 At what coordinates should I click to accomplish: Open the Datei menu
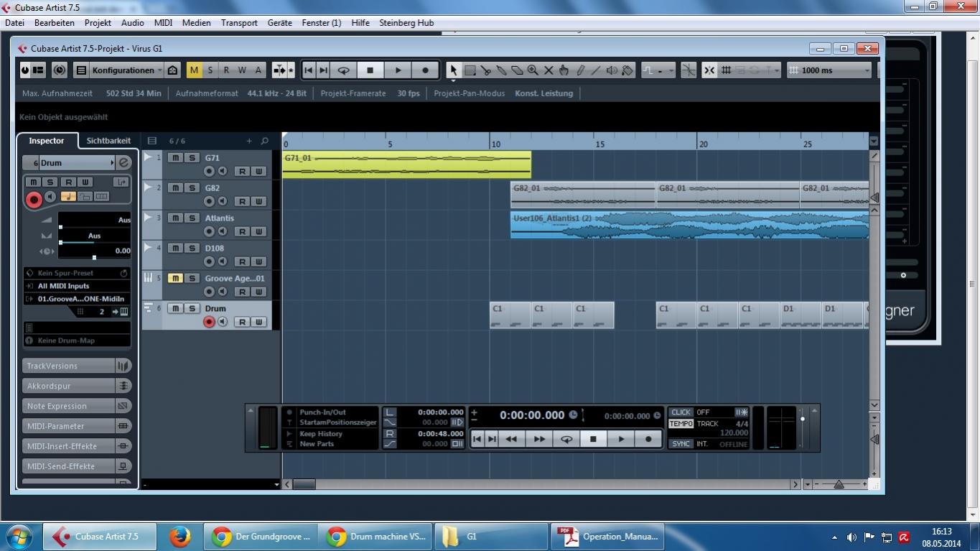[x=14, y=23]
